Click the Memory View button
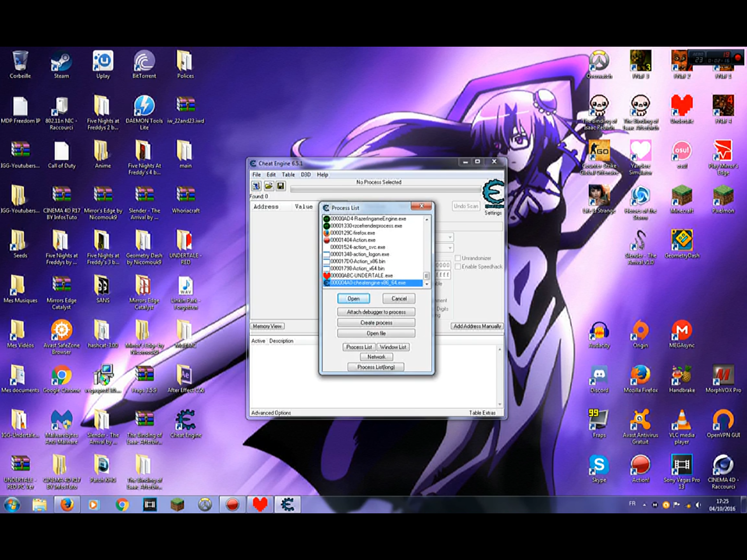The width and height of the screenshot is (747, 560). 267,326
